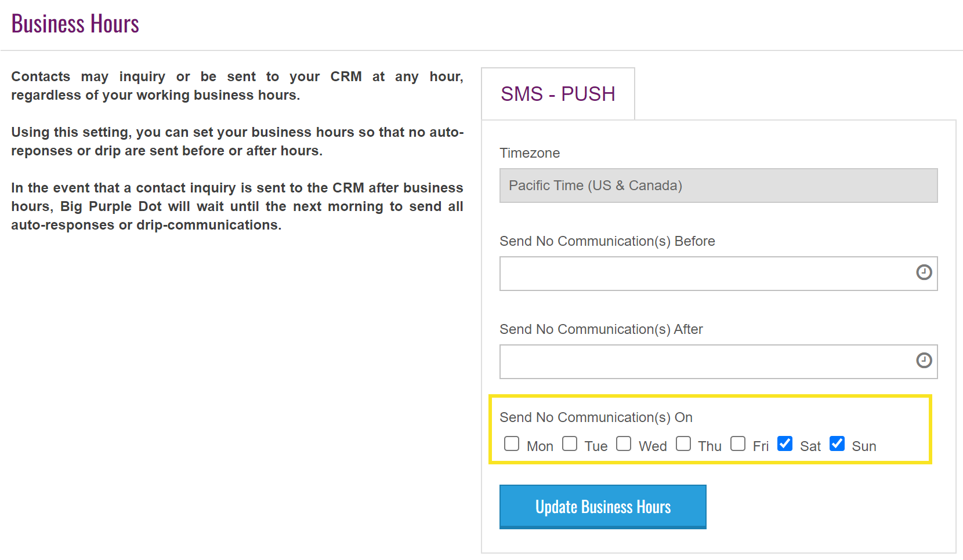Open clock picker for Send No Communication(s) After

pyautogui.click(x=924, y=360)
